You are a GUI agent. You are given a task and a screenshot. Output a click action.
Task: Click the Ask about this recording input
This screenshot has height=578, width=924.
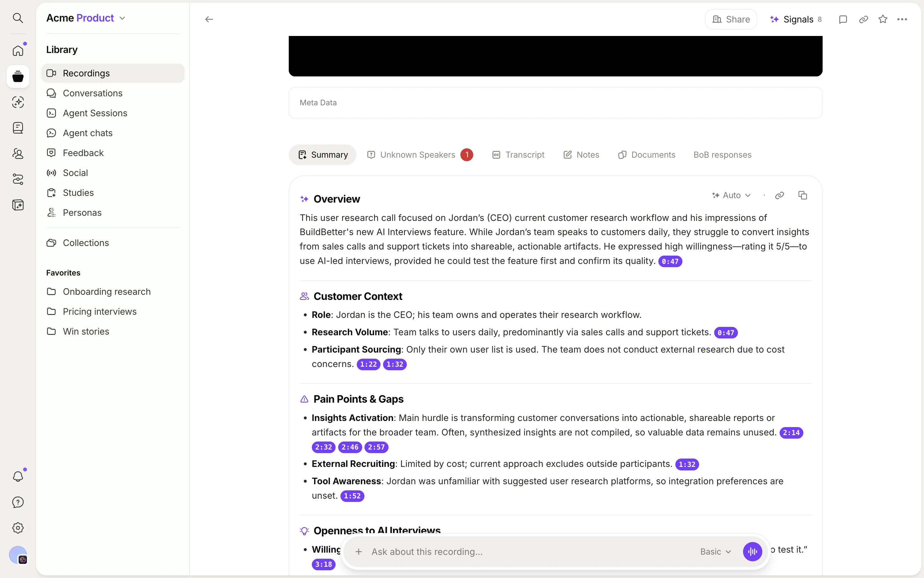[531, 552]
